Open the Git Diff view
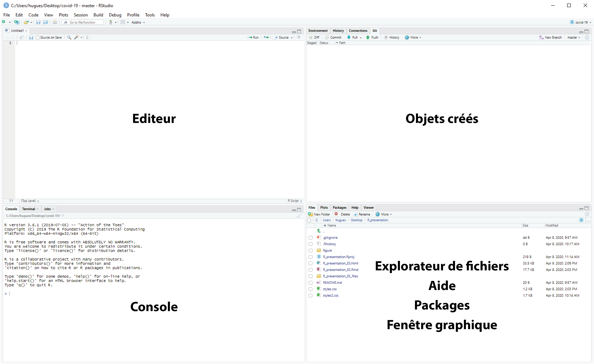 (x=314, y=37)
